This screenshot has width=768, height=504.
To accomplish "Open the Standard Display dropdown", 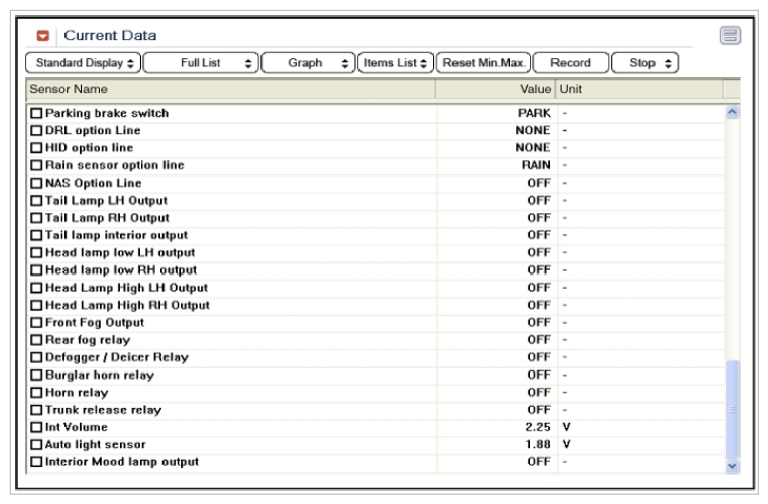I will (x=83, y=63).
